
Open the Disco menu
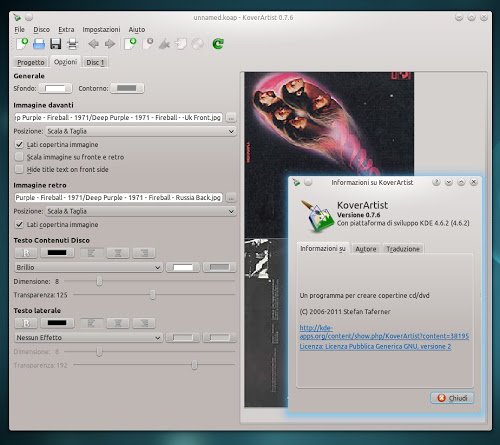(41, 29)
